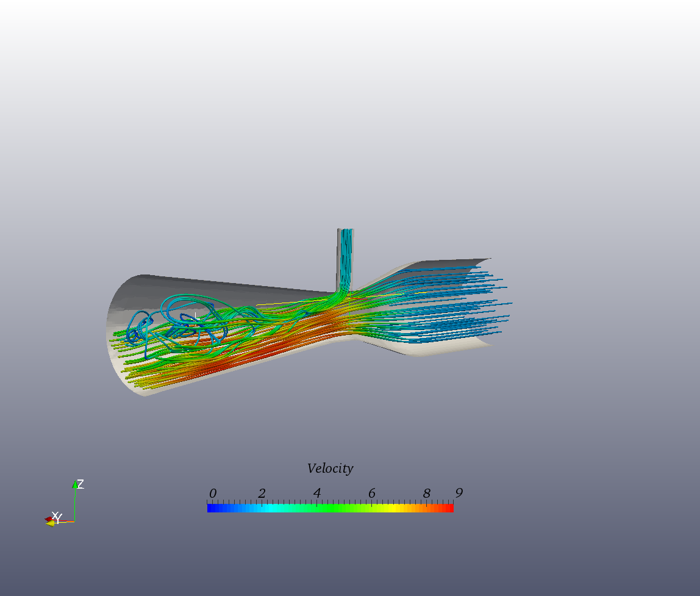The width and height of the screenshot is (700, 596).
Task: Click the Z axis label
Action: coord(80,484)
